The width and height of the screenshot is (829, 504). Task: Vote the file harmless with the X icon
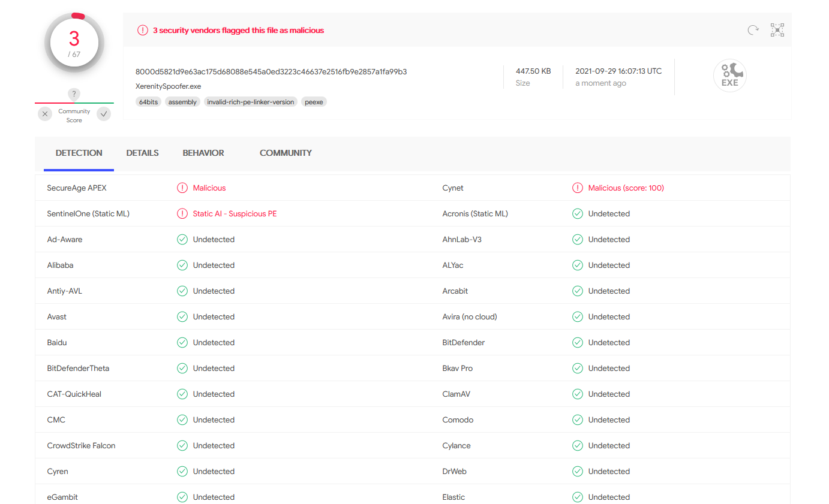pos(44,113)
